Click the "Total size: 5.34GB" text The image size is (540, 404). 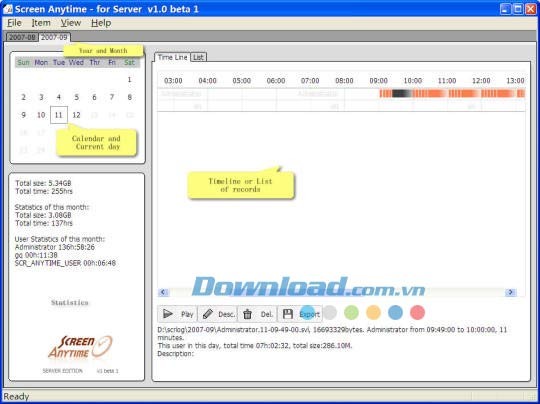(43, 183)
